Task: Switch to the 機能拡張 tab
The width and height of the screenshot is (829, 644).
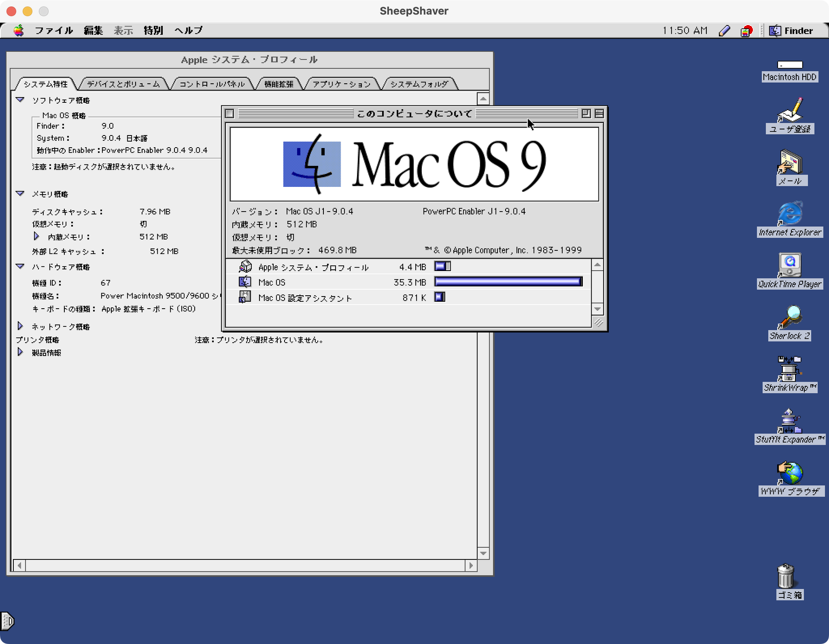Action: pos(279,84)
